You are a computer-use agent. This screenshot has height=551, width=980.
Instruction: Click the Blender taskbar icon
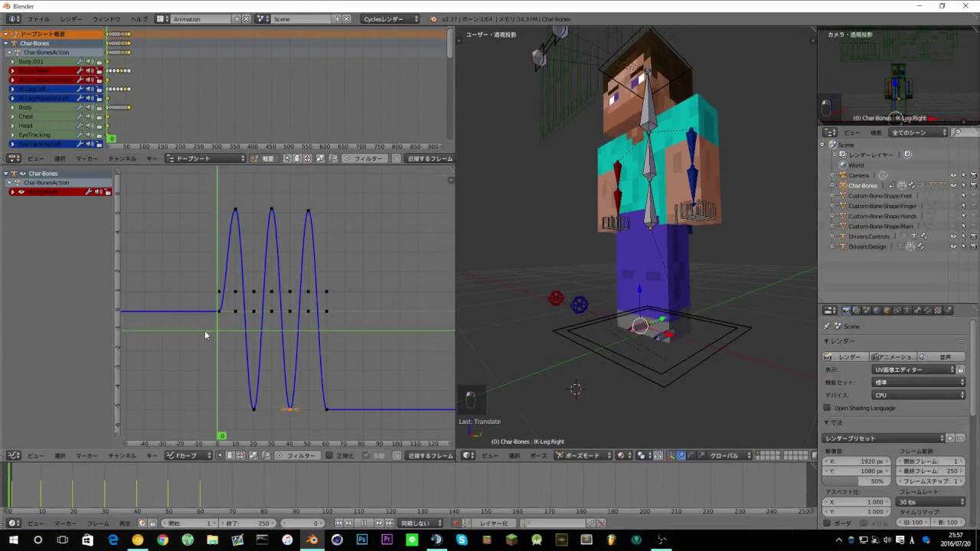312,540
